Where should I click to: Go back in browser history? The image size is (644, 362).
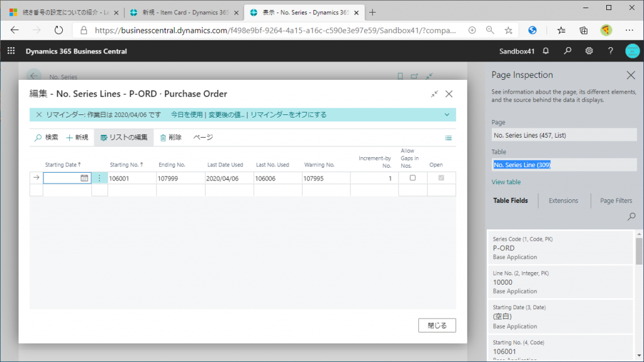click(15, 30)
